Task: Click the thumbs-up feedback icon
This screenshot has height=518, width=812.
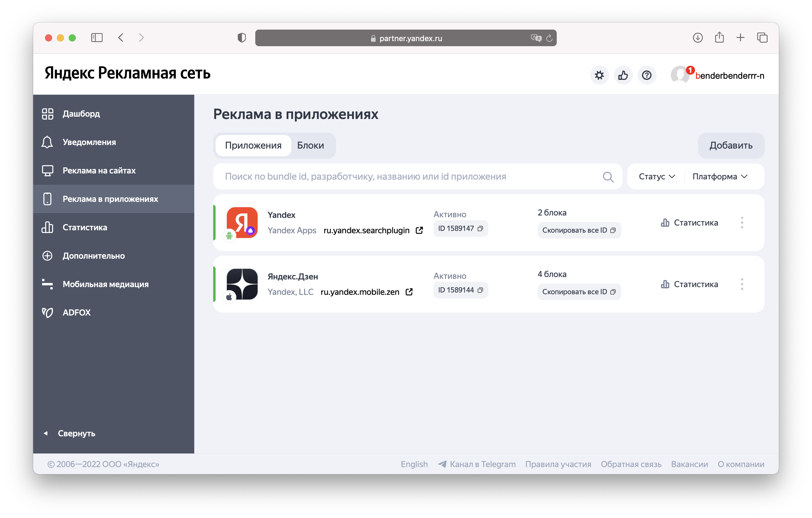Action: coord(622,75)
